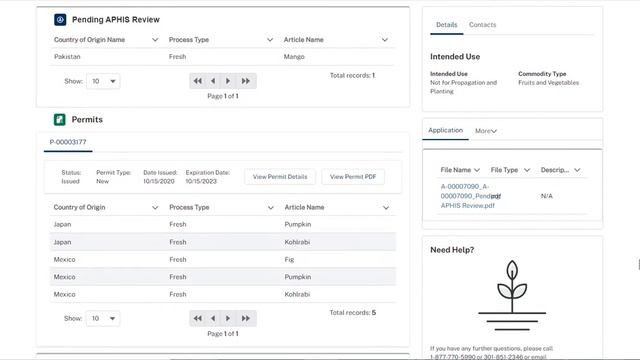The width and height of the screenshot is (640, 360).
Task: Open Show rows dropdown in Pending APHIS Review
Action: coord(103,81)
